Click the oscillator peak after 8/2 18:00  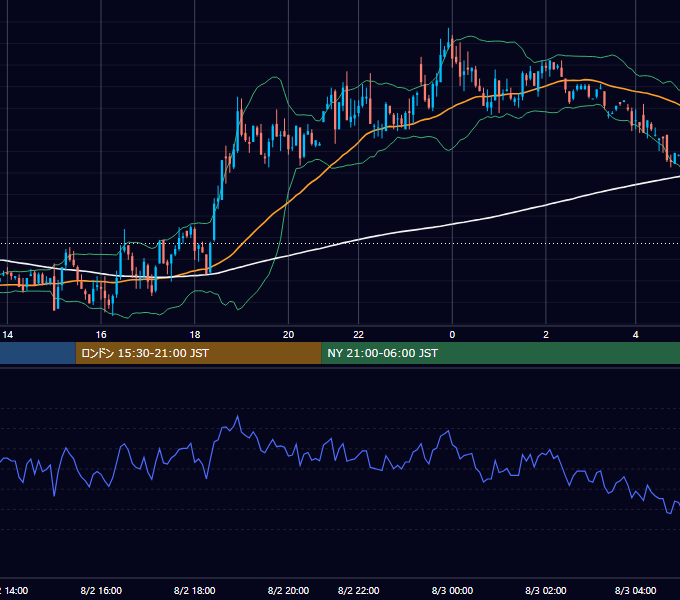pos(237,417)
